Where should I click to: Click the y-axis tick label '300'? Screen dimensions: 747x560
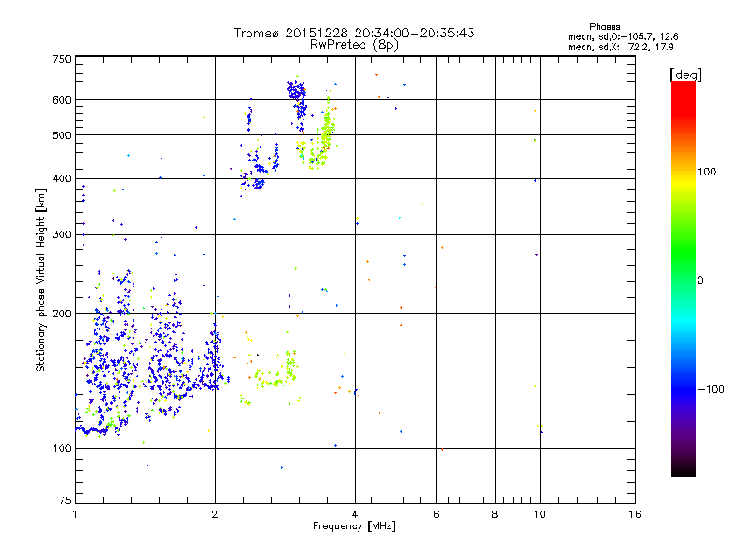coord(62,235)
